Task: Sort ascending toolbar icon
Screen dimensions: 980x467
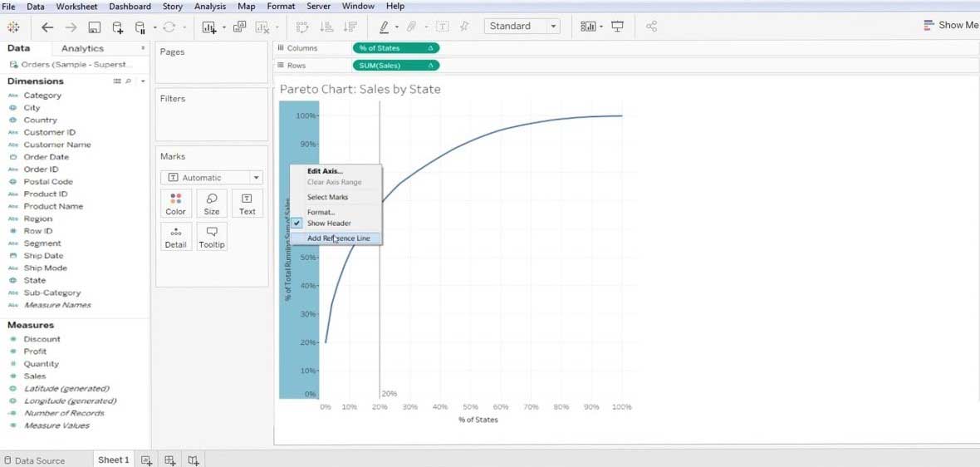Action: click(326, 27)
